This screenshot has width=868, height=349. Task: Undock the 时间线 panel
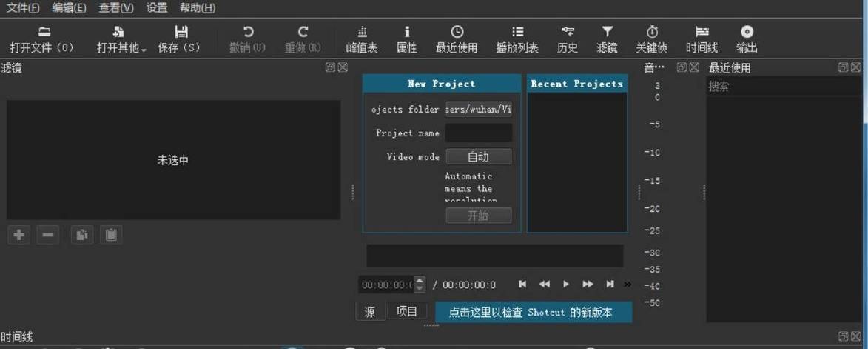pyautogui.click(x=843, y=336)
